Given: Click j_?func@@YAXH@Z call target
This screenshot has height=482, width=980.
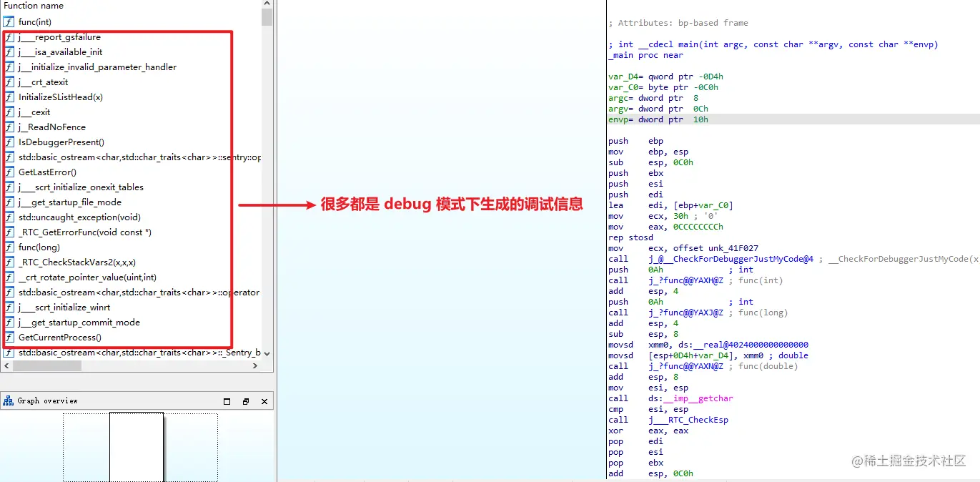Looking at the screenshot, I should pos(685,280).
